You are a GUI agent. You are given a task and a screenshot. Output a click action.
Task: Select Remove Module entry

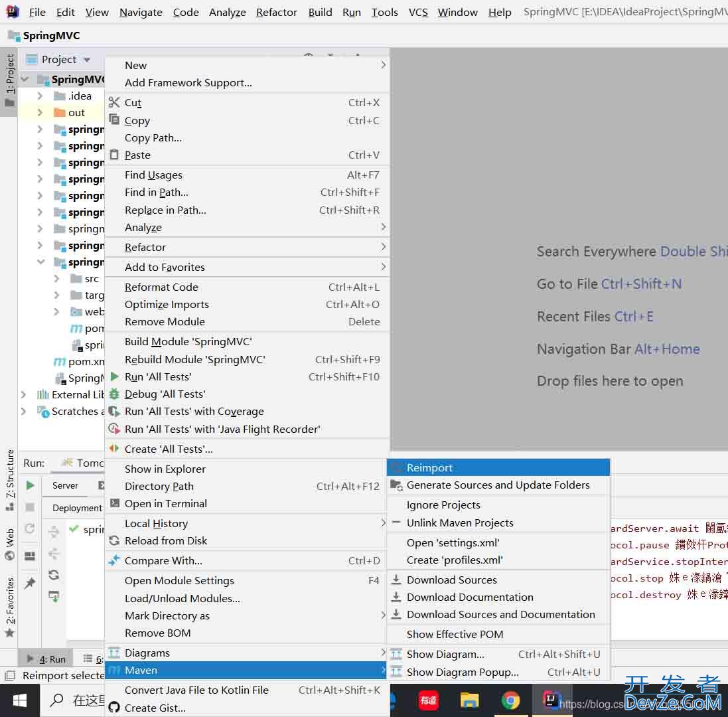pos(247,321)
